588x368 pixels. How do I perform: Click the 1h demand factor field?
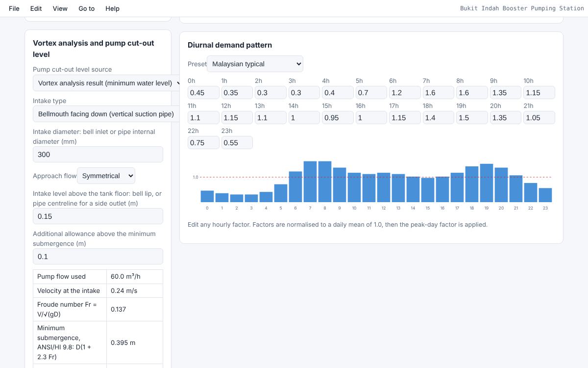coord(237,92)
